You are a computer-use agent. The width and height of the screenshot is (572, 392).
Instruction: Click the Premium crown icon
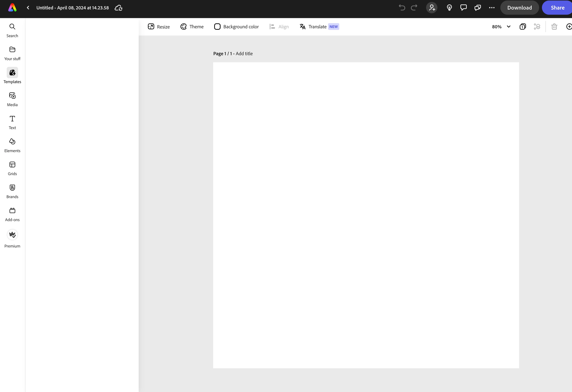(x=12, y=235)
